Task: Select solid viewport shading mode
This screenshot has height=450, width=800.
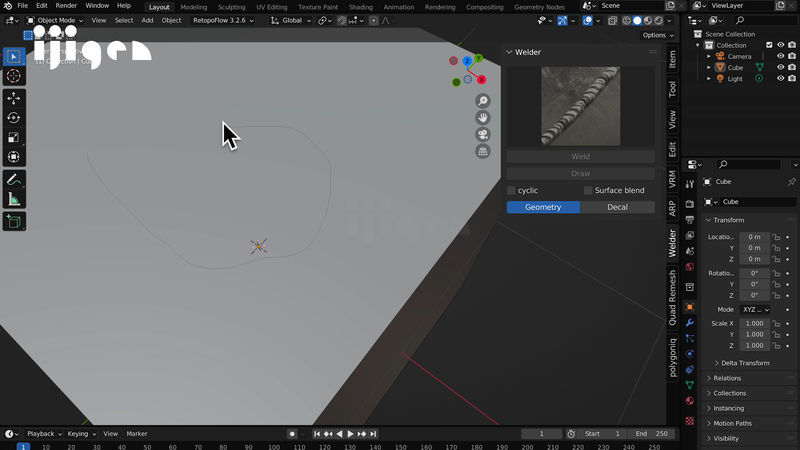Action: 637,20
